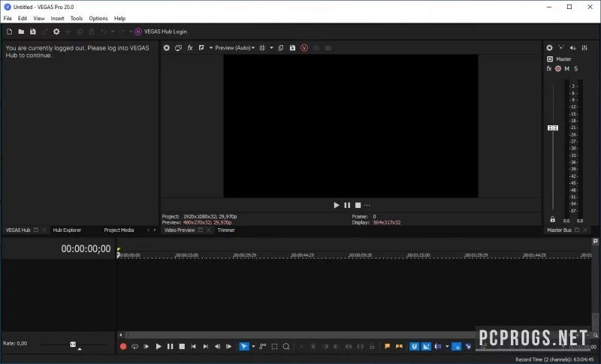Open the Help menu
Screen dimensions: 601x364
click(x=119, y=18)
